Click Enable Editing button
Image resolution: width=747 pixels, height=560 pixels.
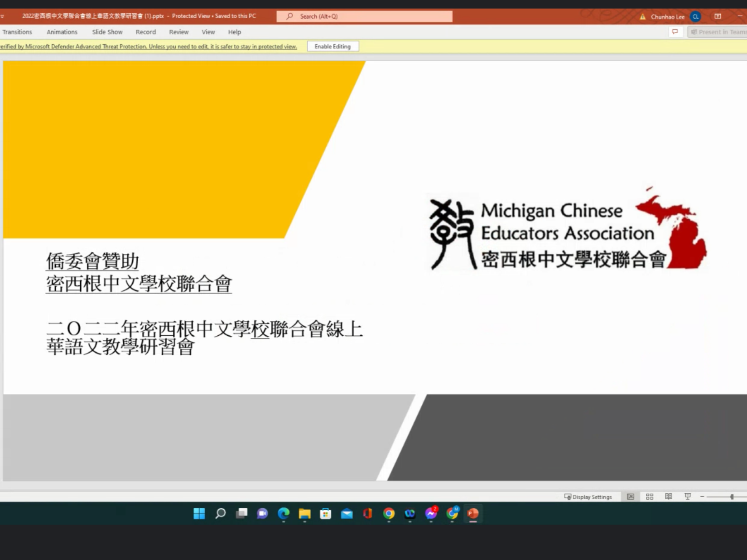(x=333, y=46)
